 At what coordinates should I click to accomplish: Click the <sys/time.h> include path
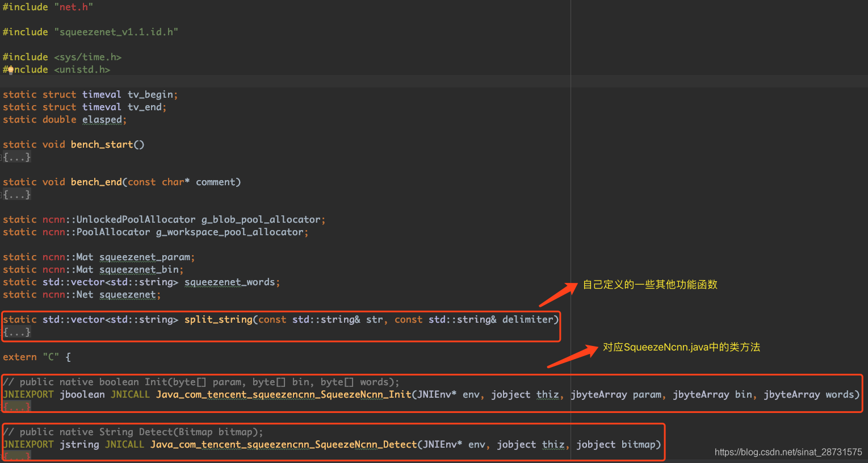(x=88, y=57)
